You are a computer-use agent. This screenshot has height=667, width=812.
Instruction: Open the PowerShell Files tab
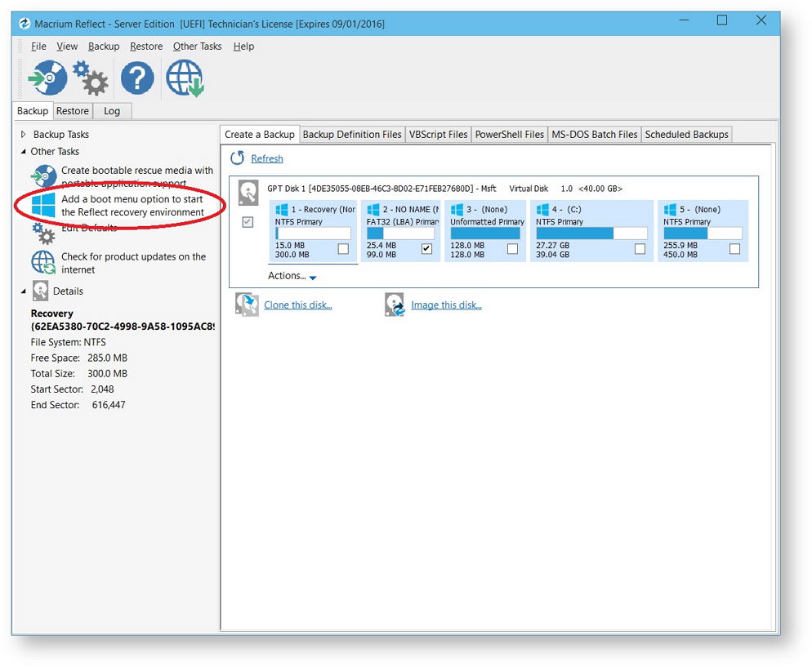coord(510,135)
